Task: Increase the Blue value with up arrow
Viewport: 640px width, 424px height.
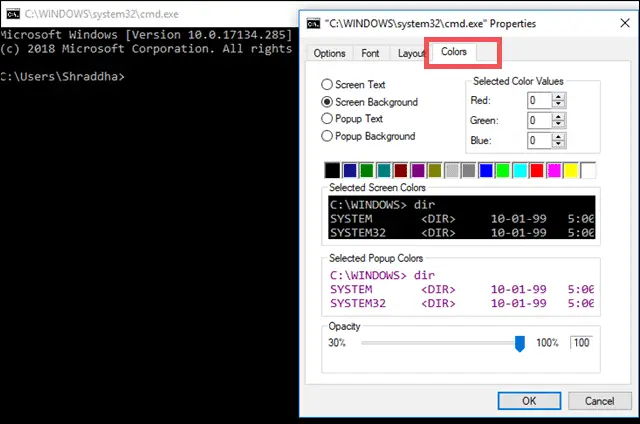Action: [x=558, y=137]
